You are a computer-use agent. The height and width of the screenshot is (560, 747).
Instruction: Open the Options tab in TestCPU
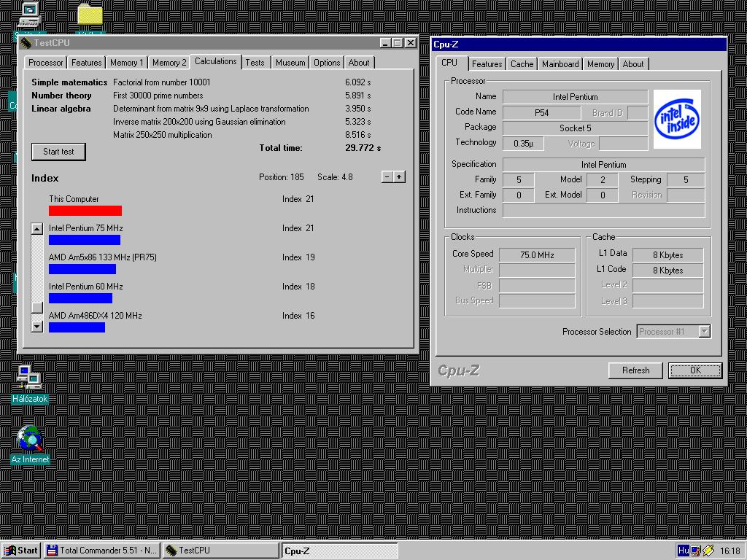click(x=327, y=63)
